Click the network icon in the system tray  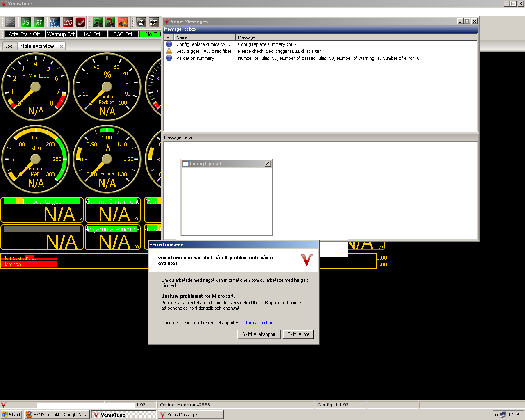[x=503, y=415]
